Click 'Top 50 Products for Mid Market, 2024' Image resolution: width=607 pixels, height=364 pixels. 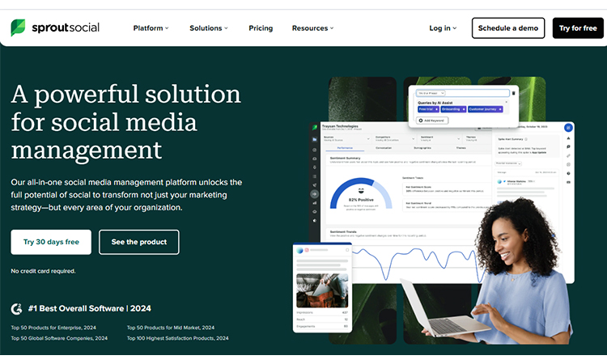[x=171, y=328]
